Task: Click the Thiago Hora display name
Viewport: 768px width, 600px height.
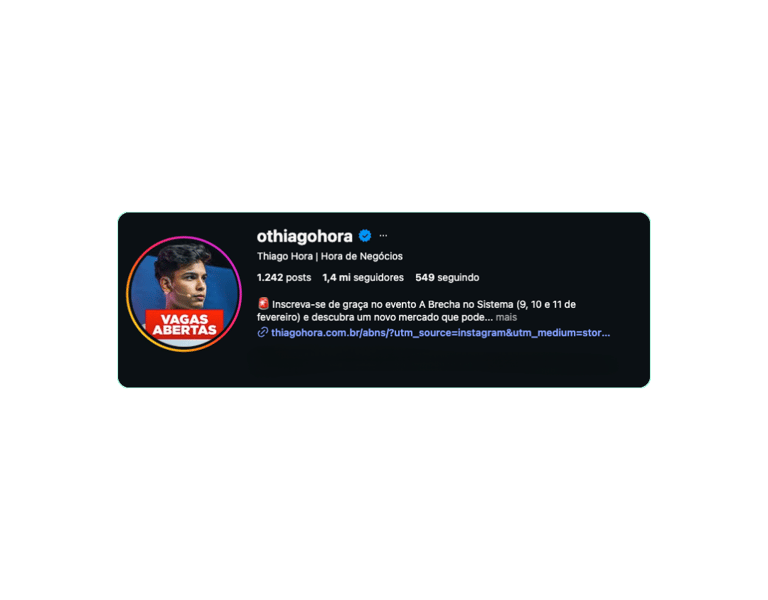Action: (x=285, y=256)
